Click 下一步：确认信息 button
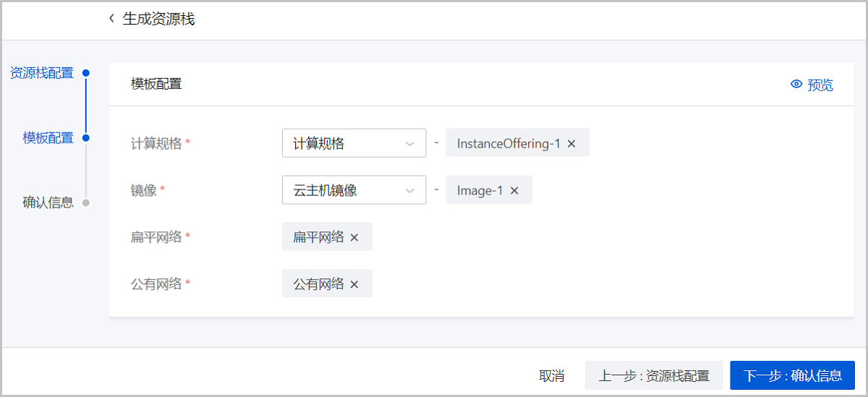The image size is (868, 397). (793, 375)
